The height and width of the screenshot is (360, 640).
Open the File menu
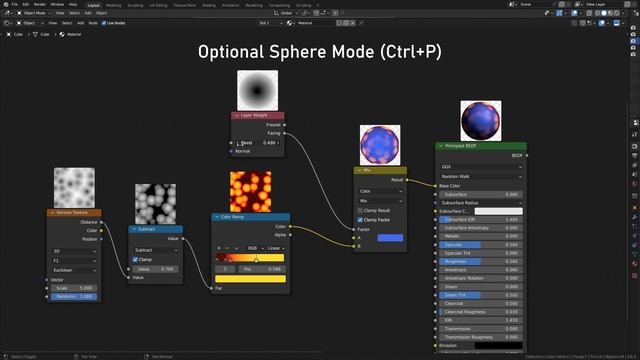coord(15,4)
